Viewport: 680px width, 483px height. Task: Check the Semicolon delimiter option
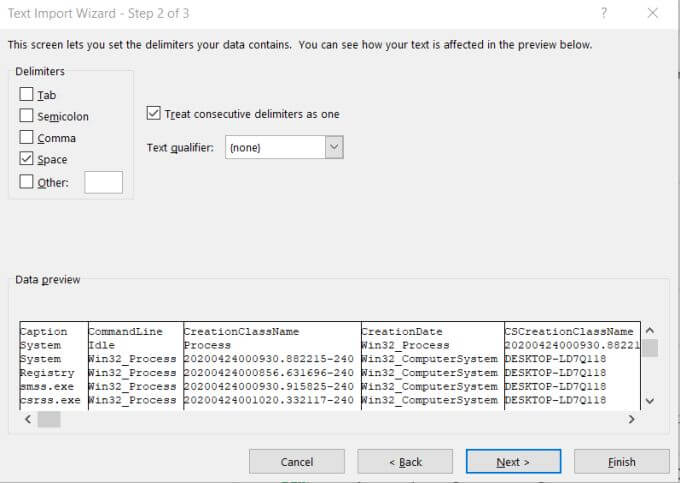point(26,116)
